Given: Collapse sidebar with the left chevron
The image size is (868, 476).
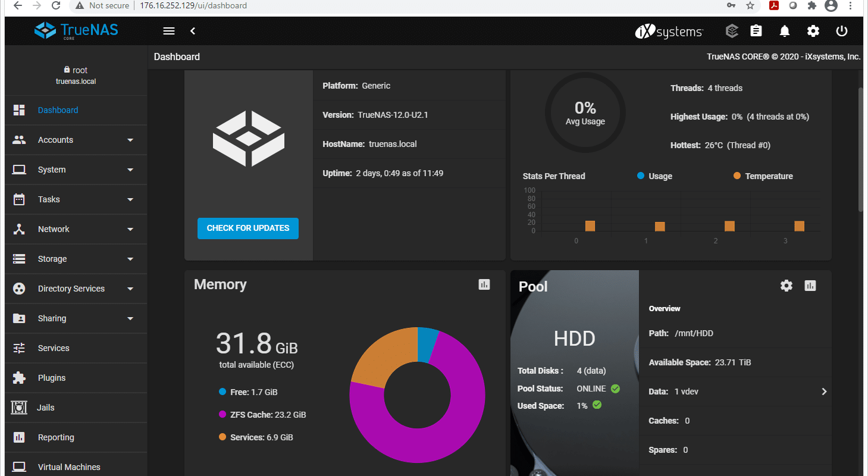Looking at the screenshot, I should (193, 31).
